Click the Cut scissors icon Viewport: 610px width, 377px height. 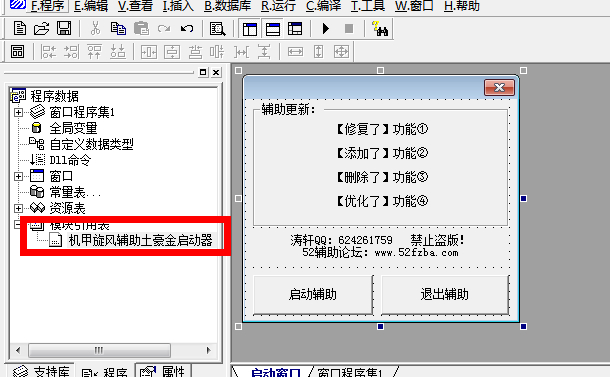click(95, 28)
